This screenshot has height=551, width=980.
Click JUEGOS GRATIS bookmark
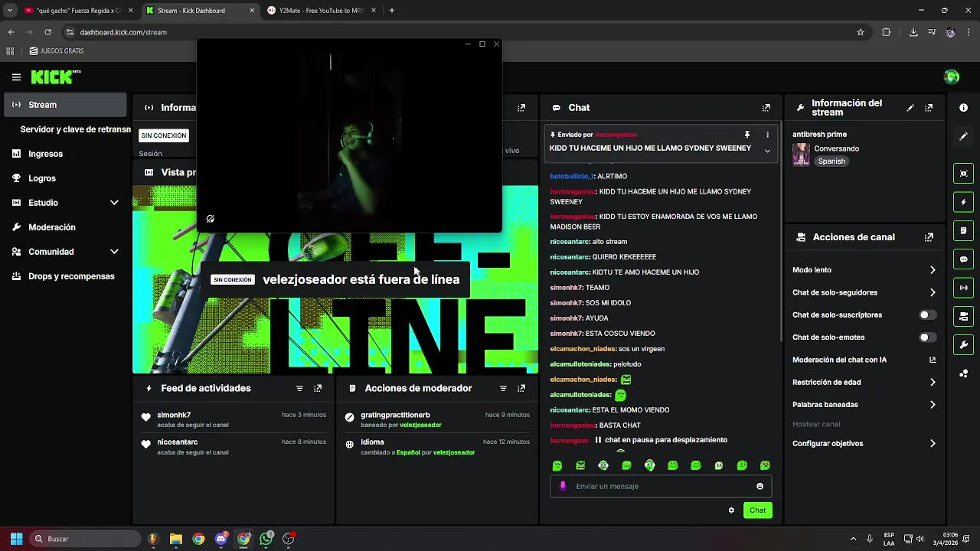[57, 51]
